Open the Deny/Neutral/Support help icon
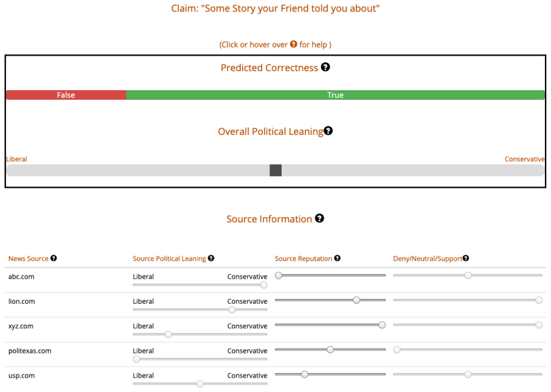 coord(466,258)
